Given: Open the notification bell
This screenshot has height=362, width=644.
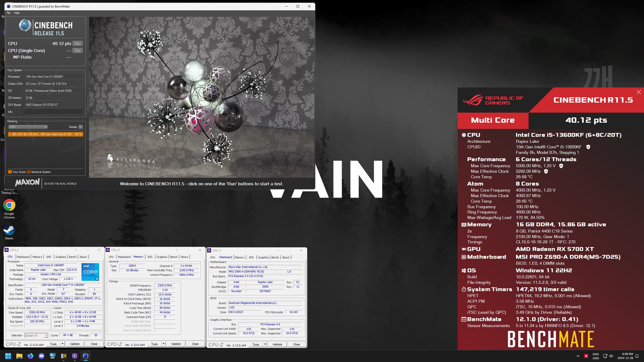Looking at the screenshot, I should (x=637, y=356).
